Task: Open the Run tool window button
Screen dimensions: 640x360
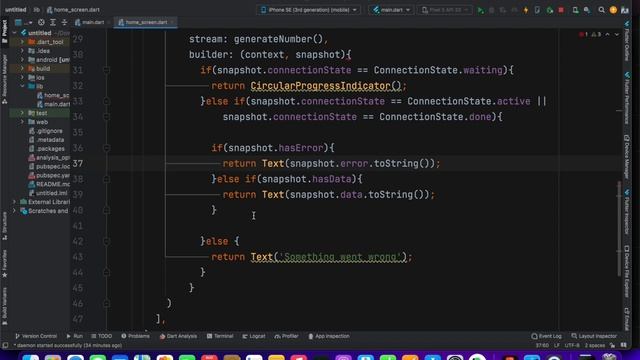Action: [x=74, y=336]
